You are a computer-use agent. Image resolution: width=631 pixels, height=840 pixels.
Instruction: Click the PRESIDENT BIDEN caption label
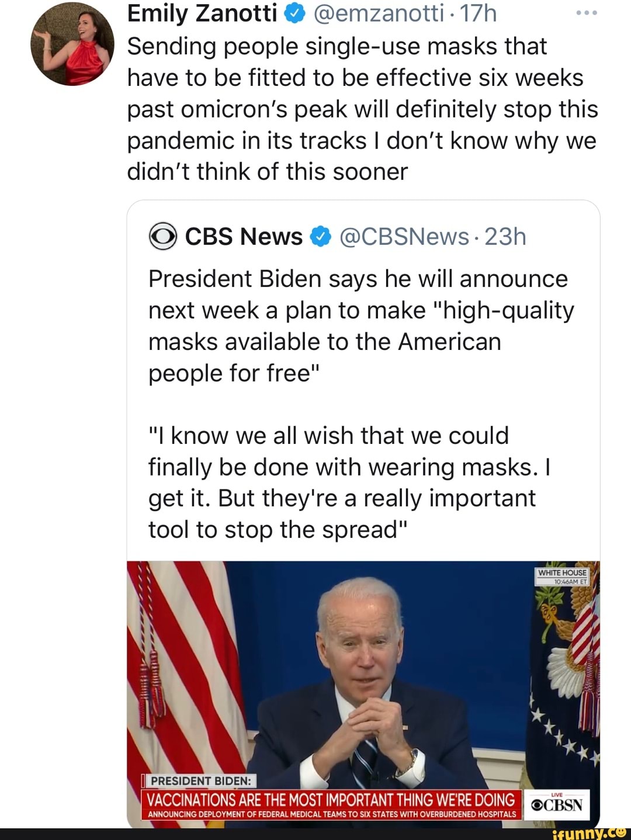[200, 781]
